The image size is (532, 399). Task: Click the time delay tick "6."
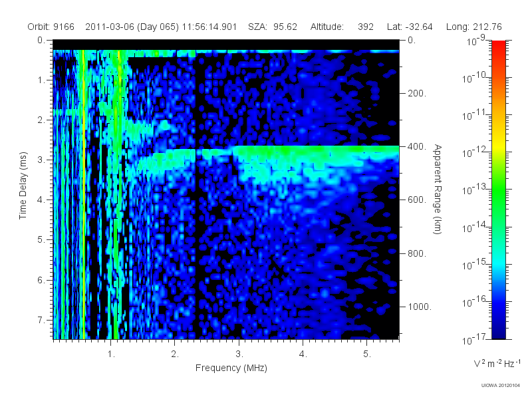[41, 280]
